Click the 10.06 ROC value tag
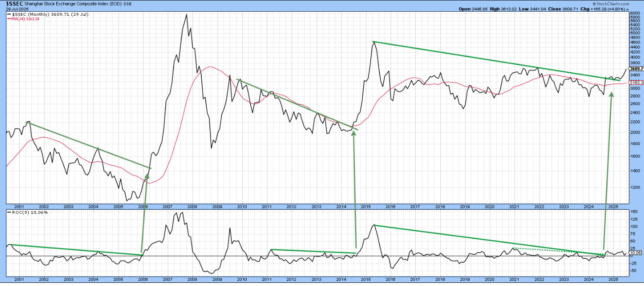 click(x=635, y=253)
